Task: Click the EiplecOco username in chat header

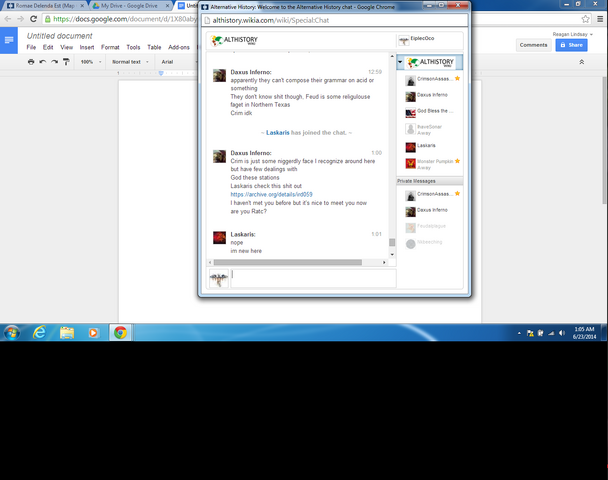Action: [x=422, y=38]
